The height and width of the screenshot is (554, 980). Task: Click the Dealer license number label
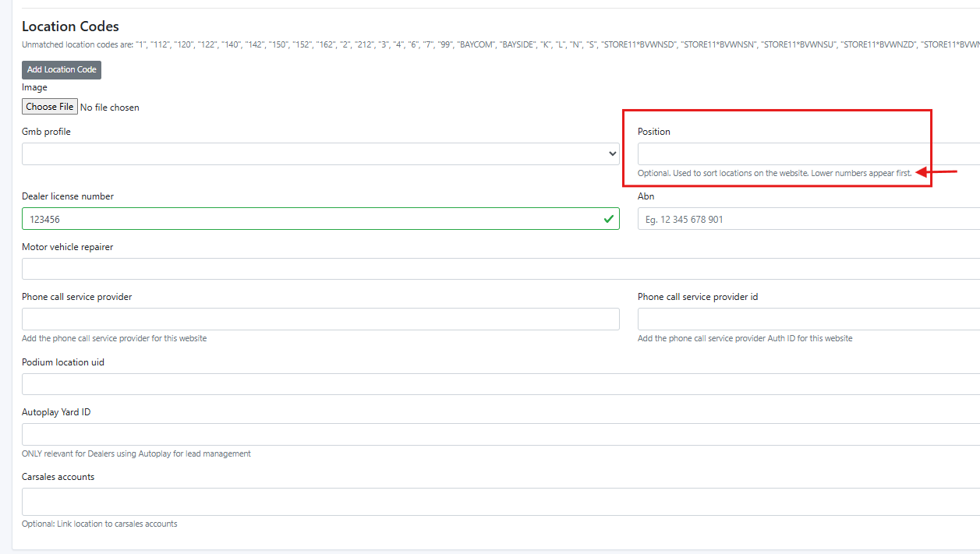click(68, 196)
